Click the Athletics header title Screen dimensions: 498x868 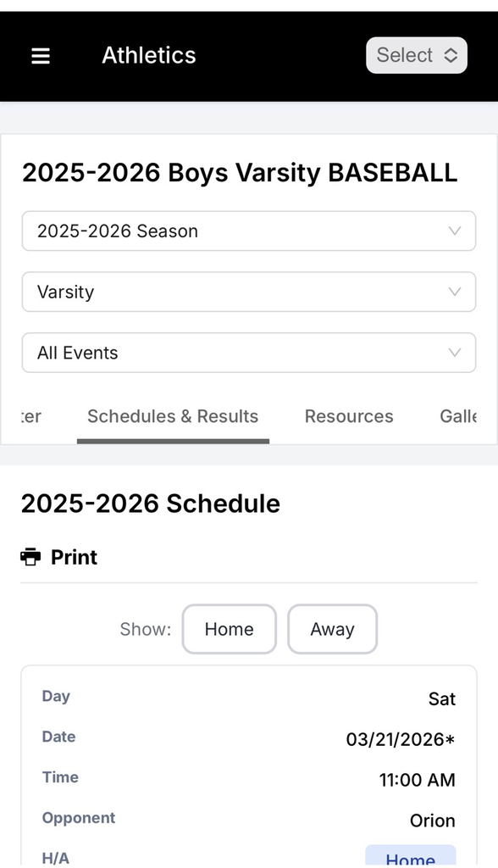tap(148, 55)
